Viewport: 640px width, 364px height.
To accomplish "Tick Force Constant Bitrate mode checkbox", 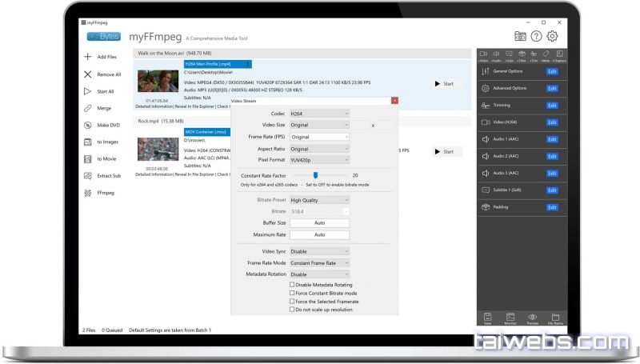I will point(292,293).
